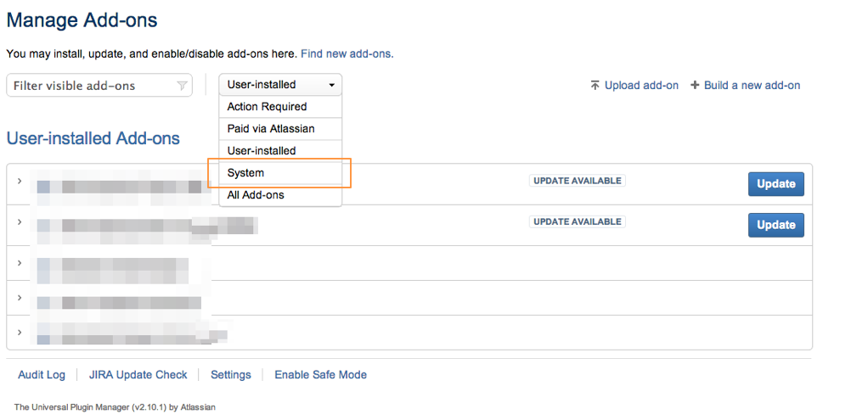Screen dimensions: 868x420
Task: Choose Paid via Atlassian in the dropdown
Action: (x=271, y=129)
